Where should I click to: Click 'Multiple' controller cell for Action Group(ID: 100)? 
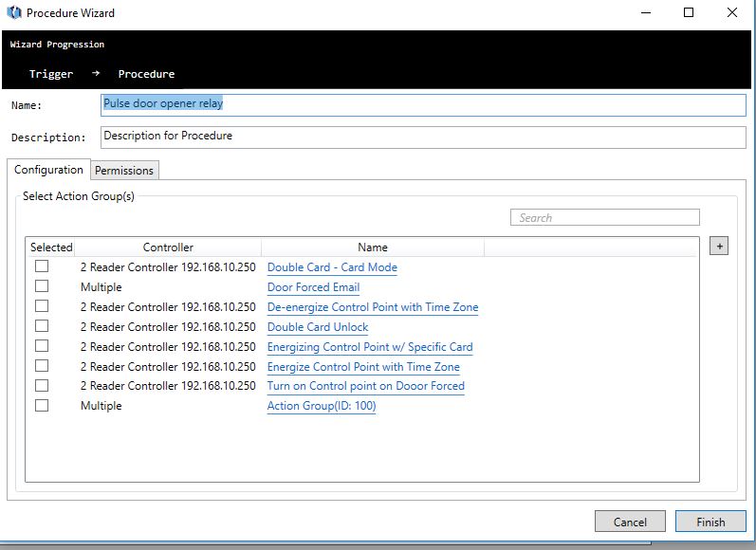(x=101, y=406)
